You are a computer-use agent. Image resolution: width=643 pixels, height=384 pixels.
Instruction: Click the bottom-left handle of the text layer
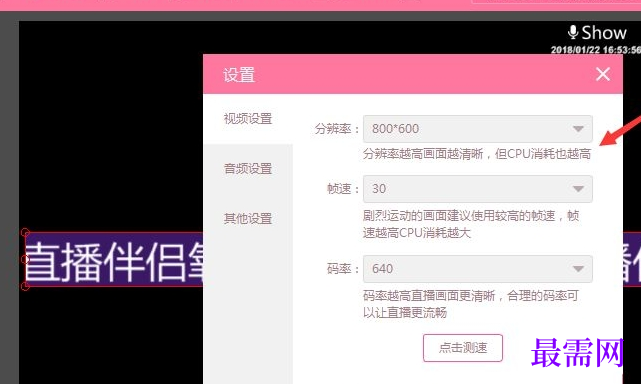click(25, 286)
